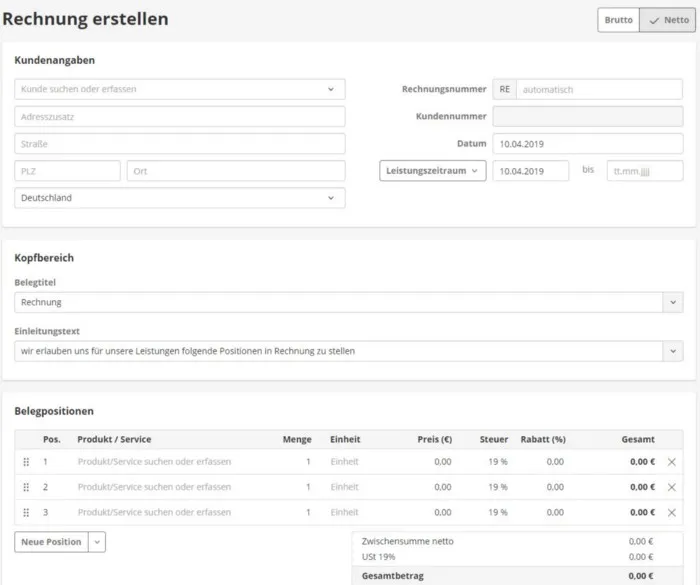The height and width of the screenshot is (585, 700).
Task: Click the Datum field showing 10.04.2019
Action: (x=587, y=144)
